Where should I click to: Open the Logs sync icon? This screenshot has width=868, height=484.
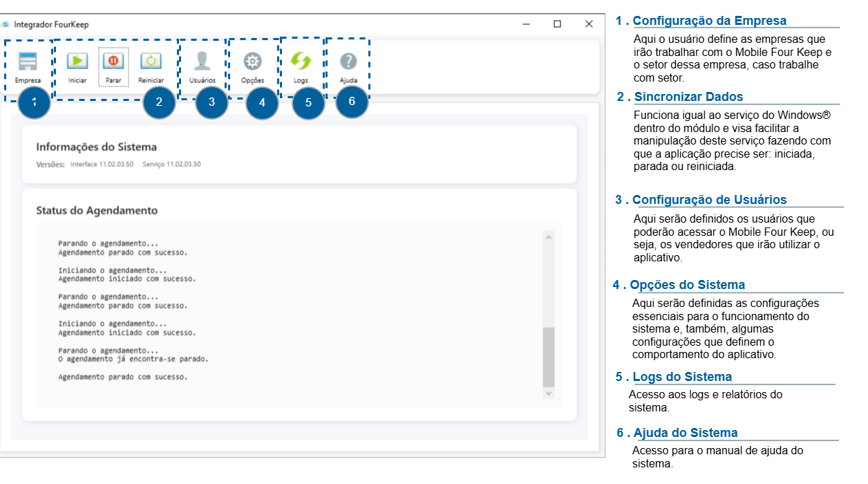point(301,62)
